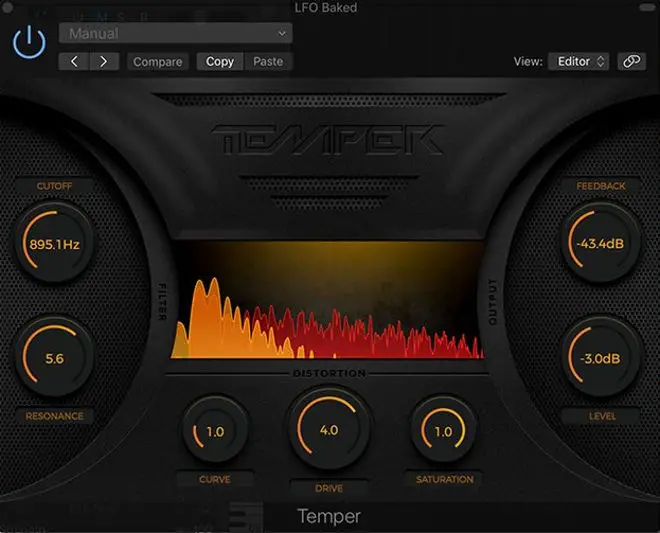Open the Manual preset dropdown
Viewport: 660px width, 533px height.
(x=176, y=33)
